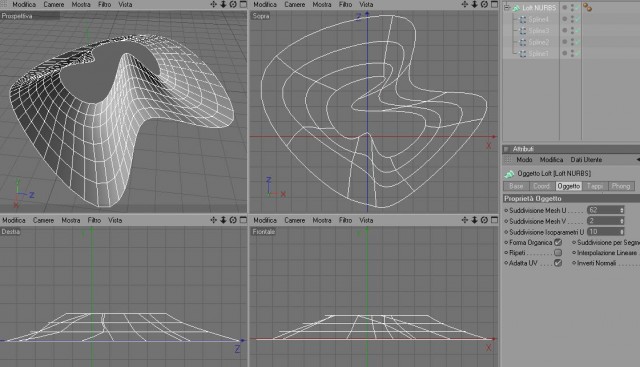Select Spline4 in the object tree
This screenshot has width=640, height=367.
click(538, 19)
